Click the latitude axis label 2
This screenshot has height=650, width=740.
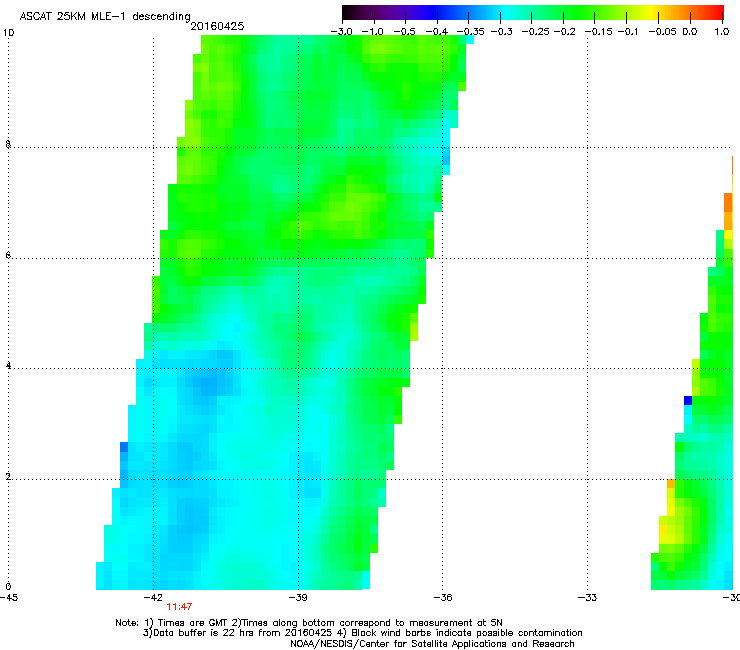point(8,477)
